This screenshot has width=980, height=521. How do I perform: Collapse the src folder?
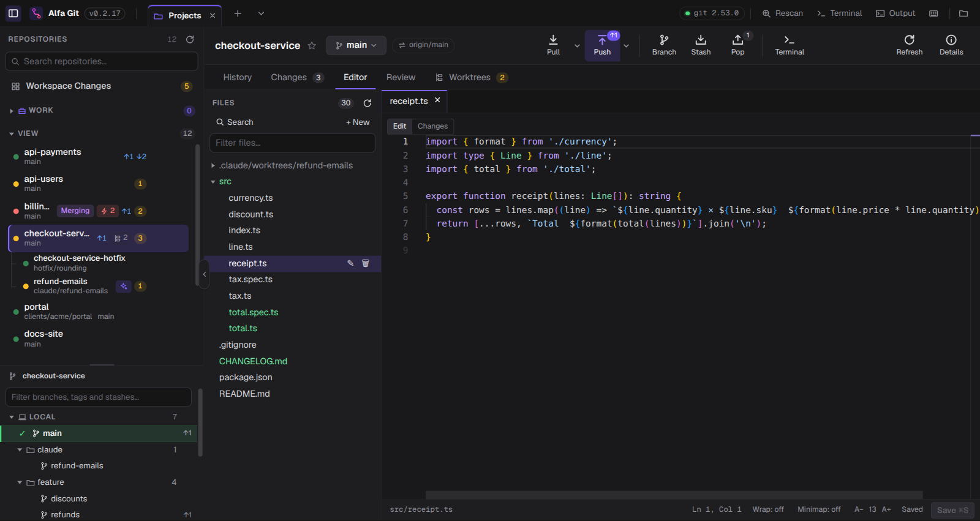[213, 182]
